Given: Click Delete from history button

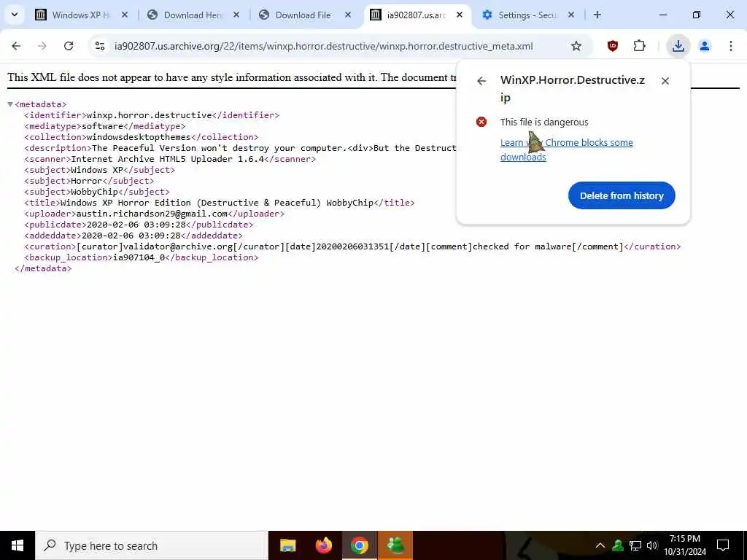Looking at the screenshot, I should (x=622, y=195).
